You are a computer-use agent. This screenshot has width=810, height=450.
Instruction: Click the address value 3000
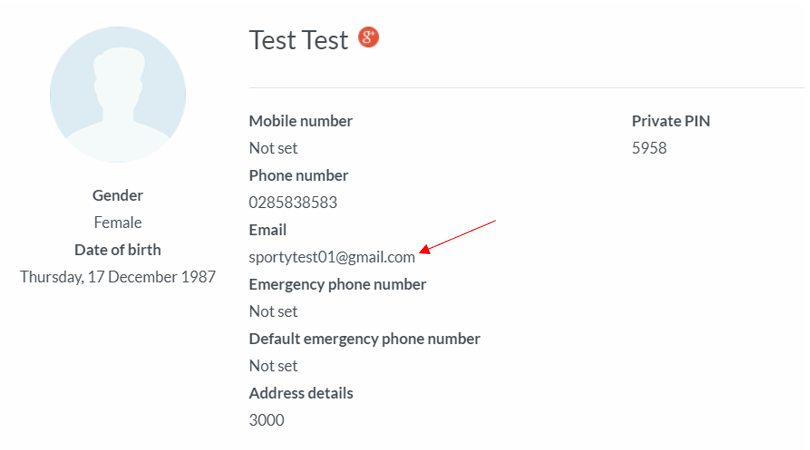(267, 420)
